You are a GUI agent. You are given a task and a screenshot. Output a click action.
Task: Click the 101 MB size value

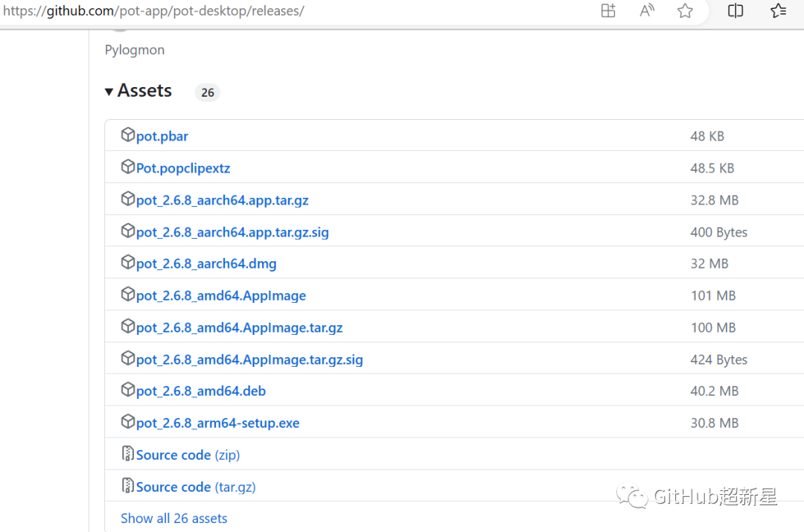coord(713,295)
